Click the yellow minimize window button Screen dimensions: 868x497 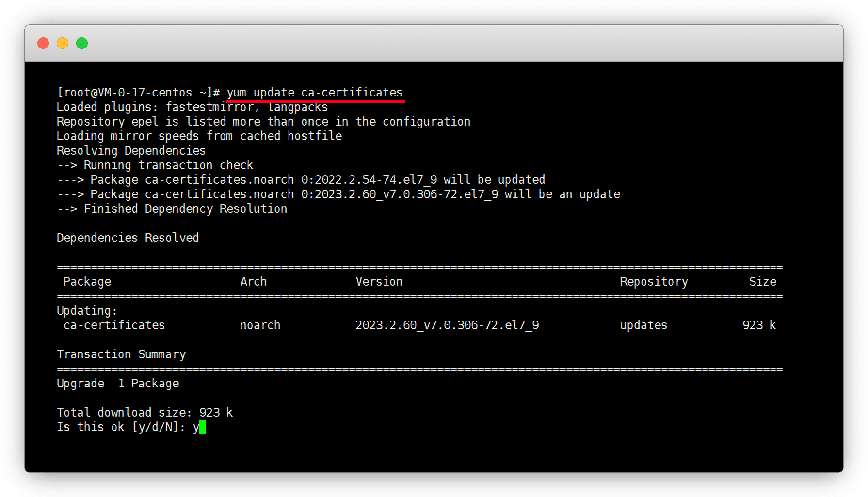[63, 43]
